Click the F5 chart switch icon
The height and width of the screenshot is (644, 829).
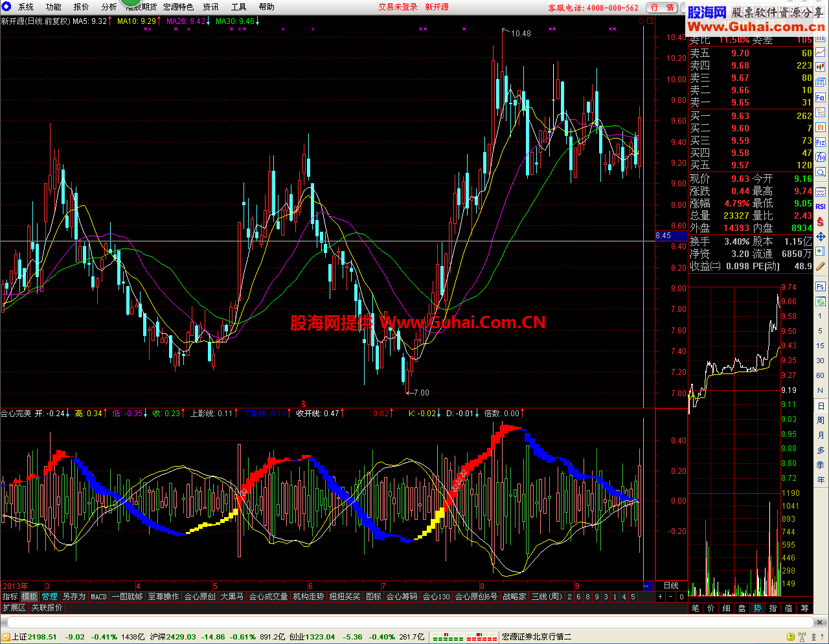[x=821, y=286]
